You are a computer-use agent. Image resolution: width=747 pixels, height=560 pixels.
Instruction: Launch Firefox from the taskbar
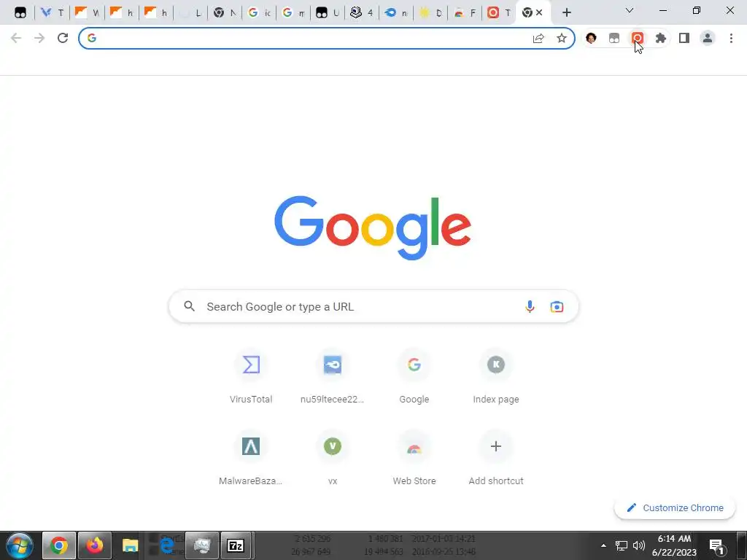[95, 545]
